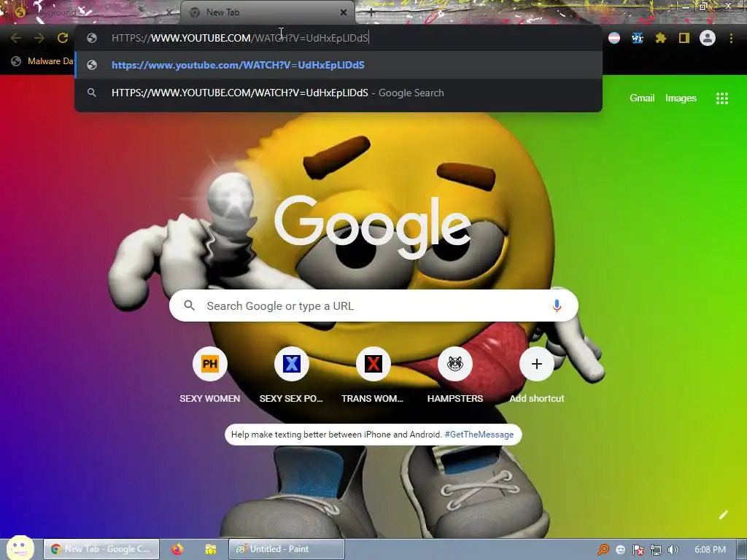Open the Gmail link
747x560 pixels.
pyautogui.click(x=642, y=98)
